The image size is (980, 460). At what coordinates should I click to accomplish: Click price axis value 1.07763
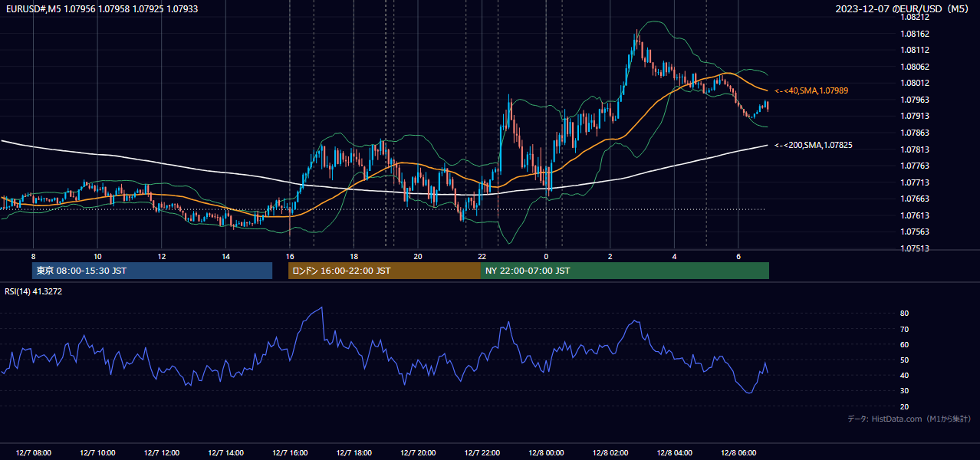[914, 166]
